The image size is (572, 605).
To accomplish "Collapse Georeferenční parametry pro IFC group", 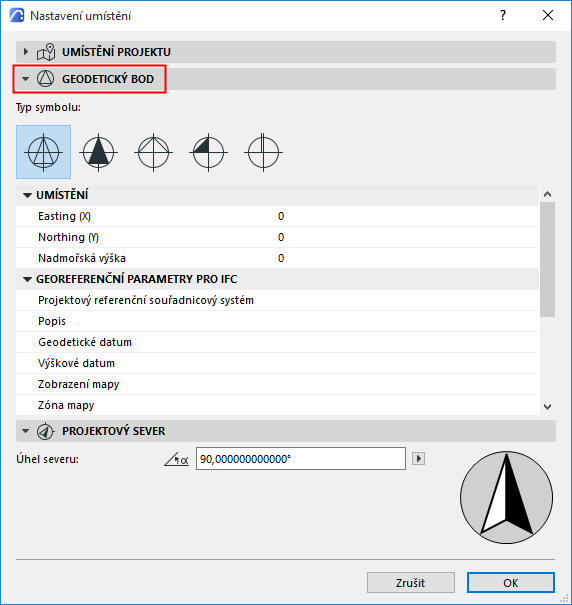I will [x=27, y=279].
